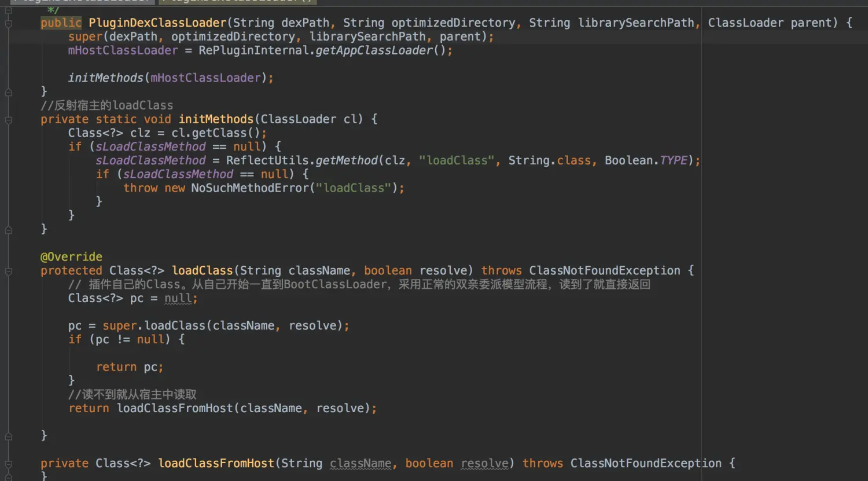The height and width of the screenshot is (481, 868).
Task: Click the underlined 'null' in 'Class<?> pc = null'
Action: pyautogui.click(x=178, y=299)
